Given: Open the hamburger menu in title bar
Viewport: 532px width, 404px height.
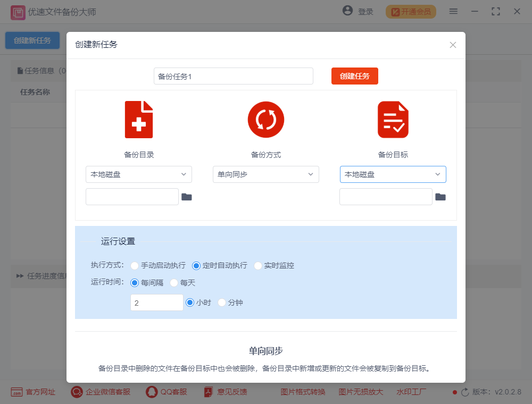Looking at the screenshot, I should [x=453, y=11].
